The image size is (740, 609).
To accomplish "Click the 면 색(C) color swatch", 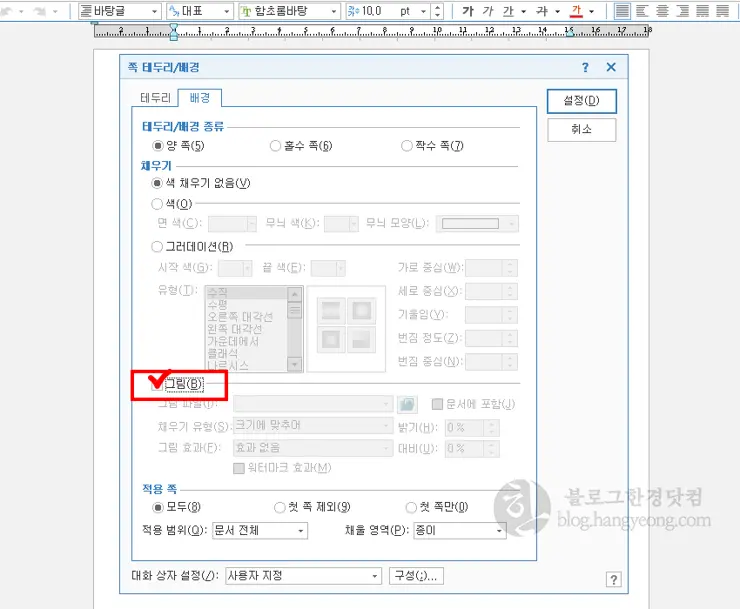I will [x=232, y=224].
